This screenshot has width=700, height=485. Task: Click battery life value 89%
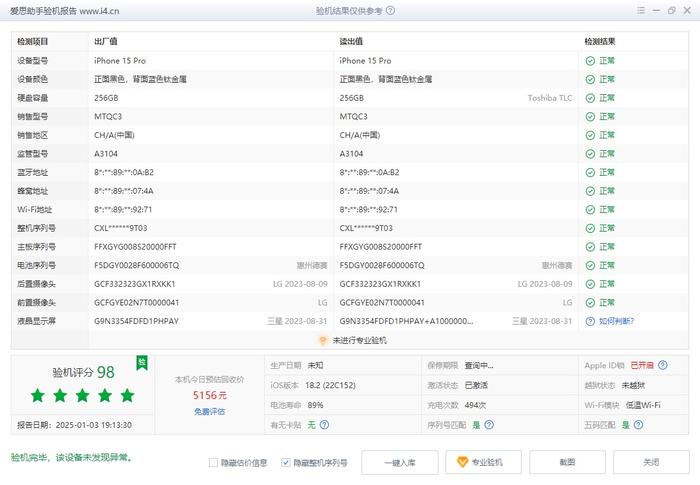(315, 405)
